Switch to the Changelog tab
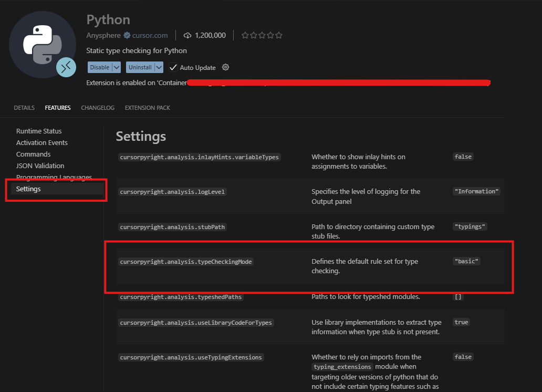Image resolution: width=542 pixels, height=392 pixels. point(98,108)
